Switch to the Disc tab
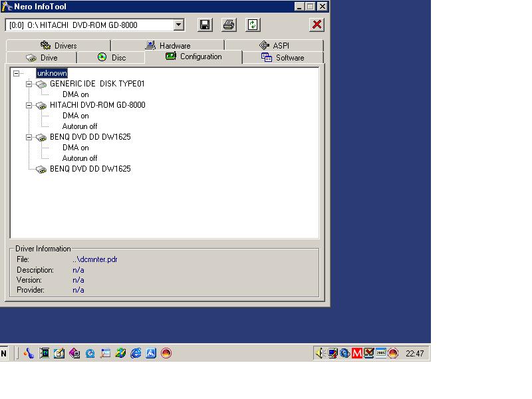 pos(111,58)
